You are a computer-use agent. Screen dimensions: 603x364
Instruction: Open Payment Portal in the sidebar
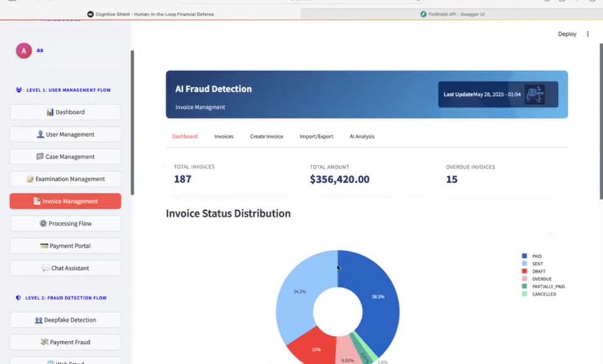tap(65, 246)
